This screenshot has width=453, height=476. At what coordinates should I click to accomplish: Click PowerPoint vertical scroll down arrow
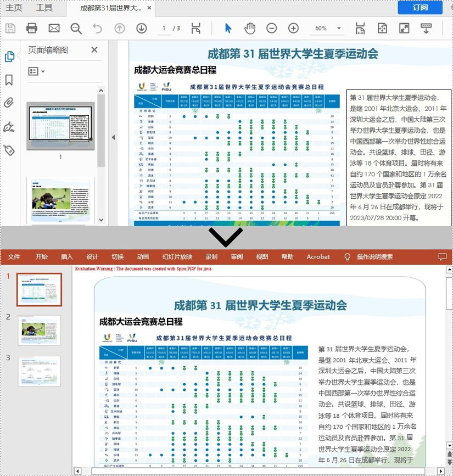pyautogui.click(x=449, y=445)
